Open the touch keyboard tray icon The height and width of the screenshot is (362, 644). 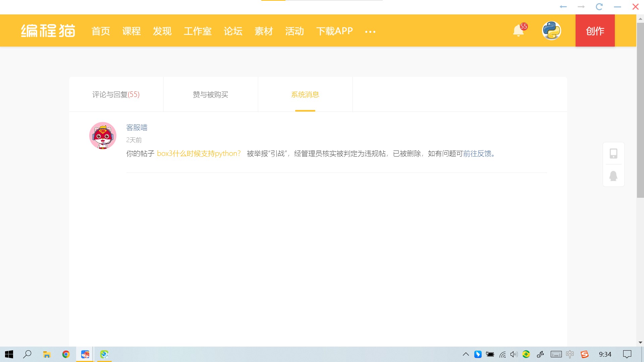(556, 354)
